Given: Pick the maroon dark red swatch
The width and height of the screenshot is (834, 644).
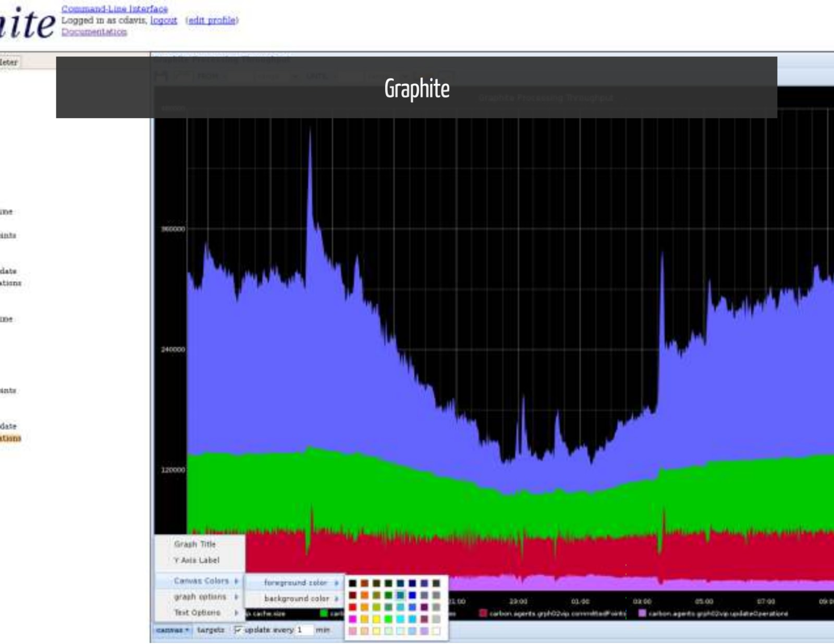Looking at the screenshot, I should [352, 595].
